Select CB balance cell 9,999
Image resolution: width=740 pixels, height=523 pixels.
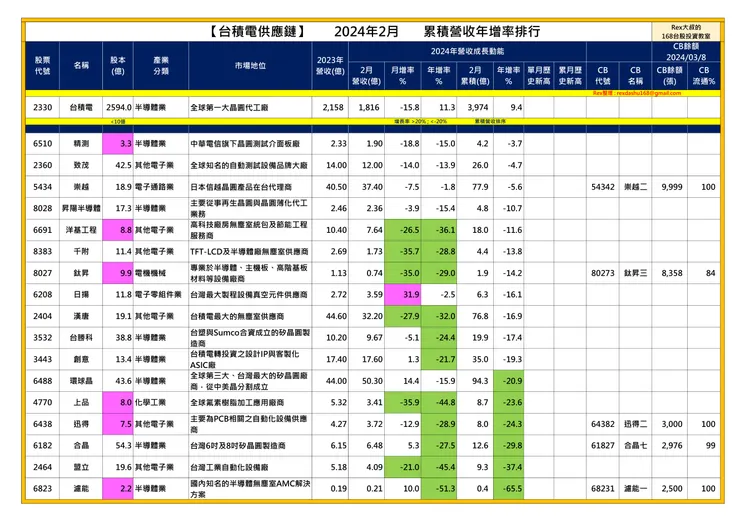point(669,187)
